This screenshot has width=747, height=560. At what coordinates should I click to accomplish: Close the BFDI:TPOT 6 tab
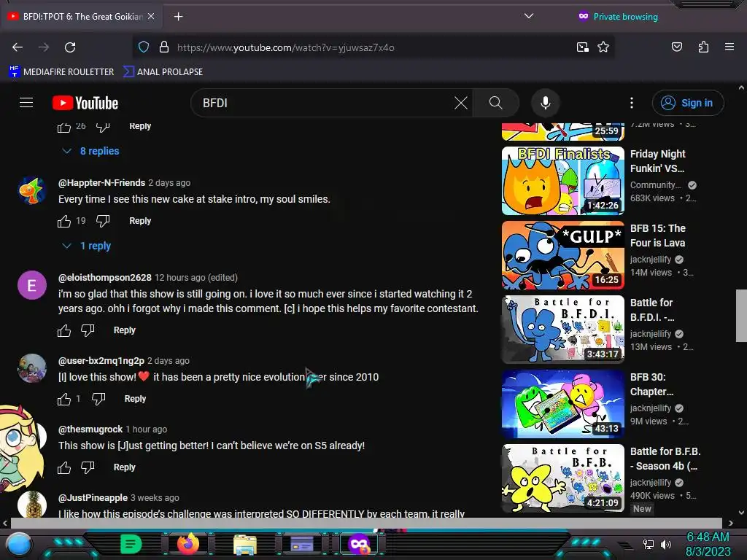click(151, 16)
